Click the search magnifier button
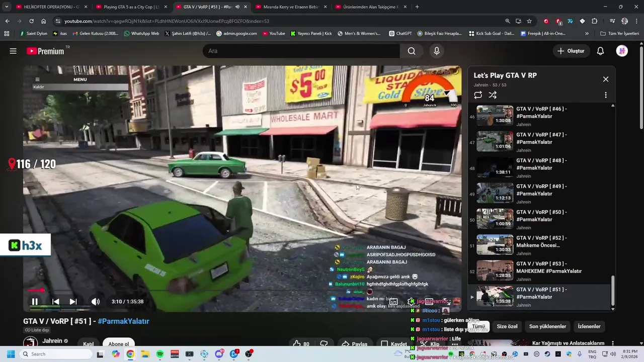644x362 pixels. point(412,51)
